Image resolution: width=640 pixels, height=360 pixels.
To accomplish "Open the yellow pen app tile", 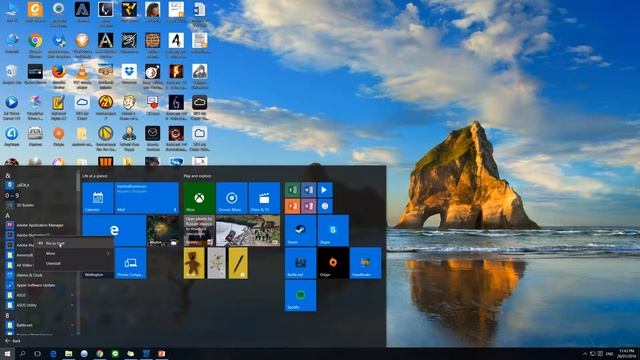I will [238, 263].
